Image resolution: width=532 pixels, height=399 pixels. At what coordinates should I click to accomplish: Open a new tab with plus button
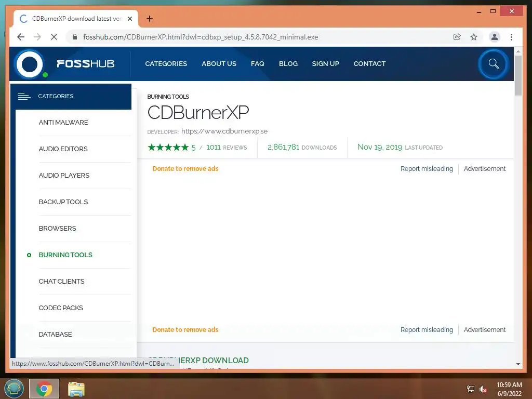tap(149, 19)
